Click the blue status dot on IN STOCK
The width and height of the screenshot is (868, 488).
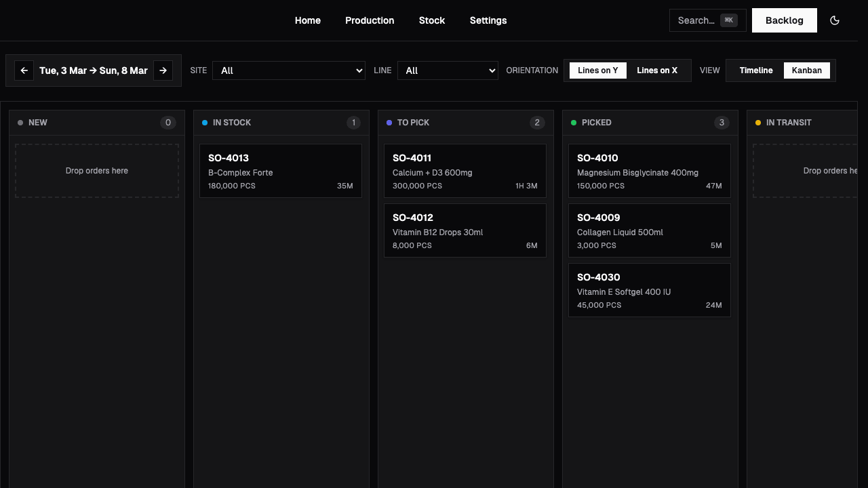[205, 123]
